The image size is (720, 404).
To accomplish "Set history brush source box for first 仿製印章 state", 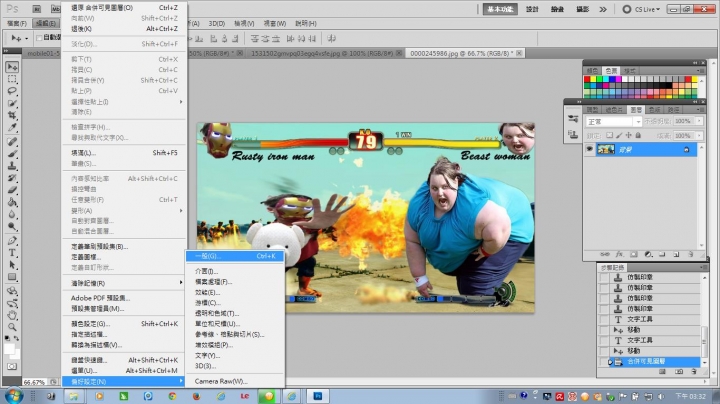I will pyautogui.click(x=604, y=277).
